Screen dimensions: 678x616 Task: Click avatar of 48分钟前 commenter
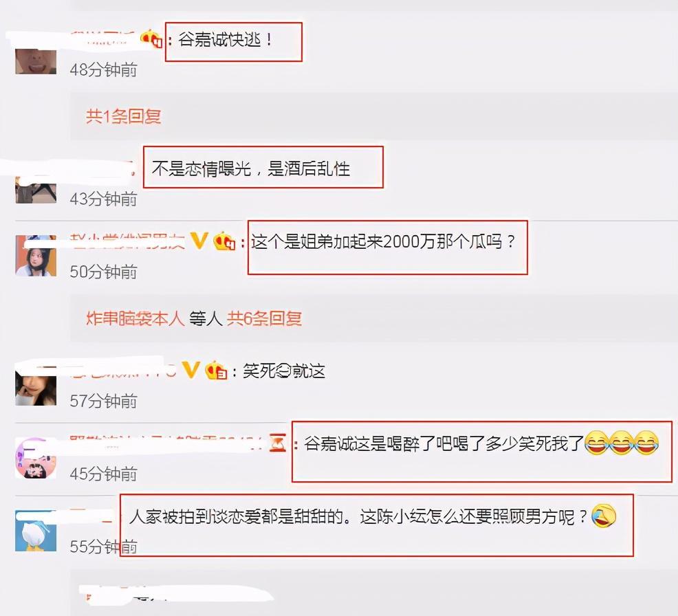pyautogui.click(x=36, y=61)
